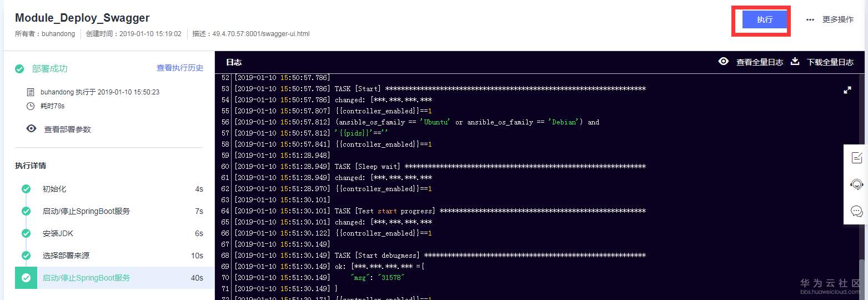Click green check icon of 初始化
This screenshot has height=300, width=868.
tap(26, 189)
